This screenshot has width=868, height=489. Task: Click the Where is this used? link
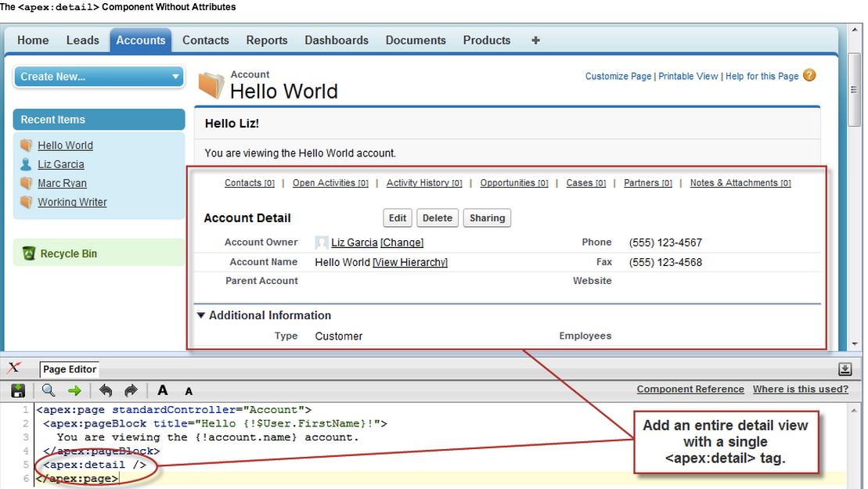coord(800,389)
